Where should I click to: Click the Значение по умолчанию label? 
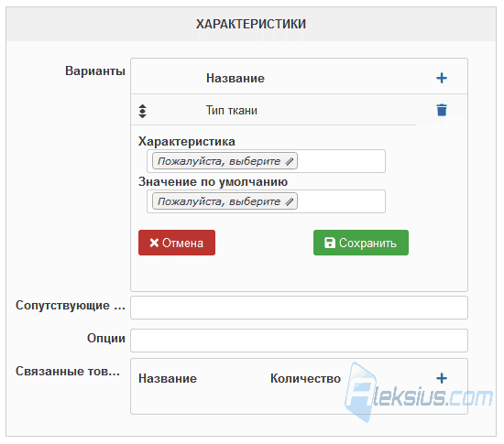[213, 181]
